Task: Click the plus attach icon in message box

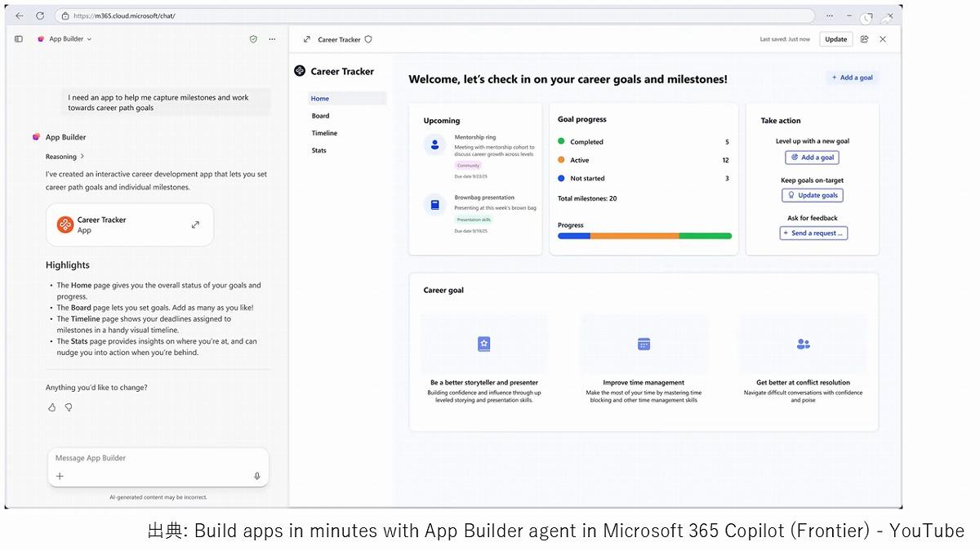Action: pos(60,476)
